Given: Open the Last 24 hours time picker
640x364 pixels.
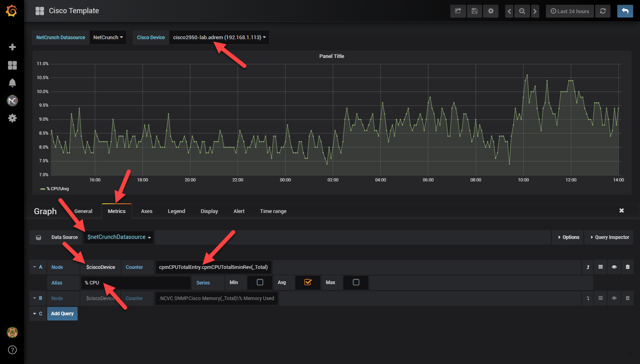Looking at the screenshot, I should [570, 11].
